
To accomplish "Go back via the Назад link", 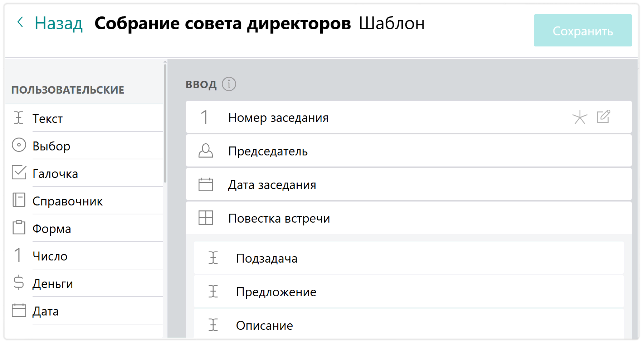I will click(x=58, y=24).
